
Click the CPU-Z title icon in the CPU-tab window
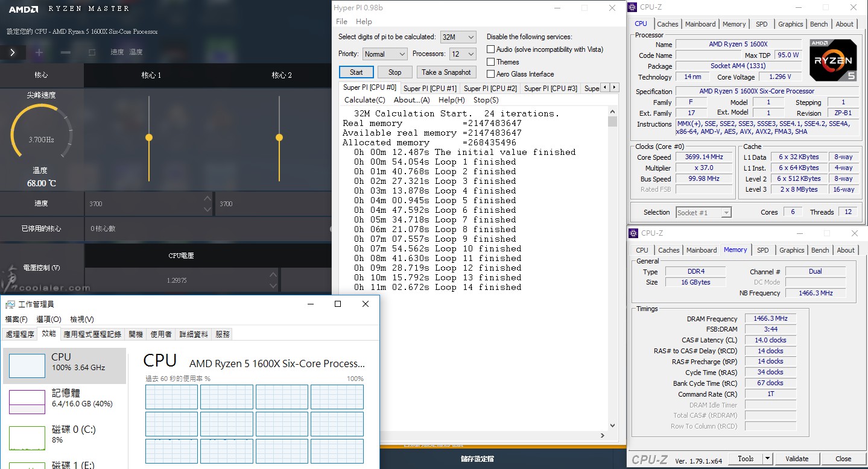[x=633, y=7]
